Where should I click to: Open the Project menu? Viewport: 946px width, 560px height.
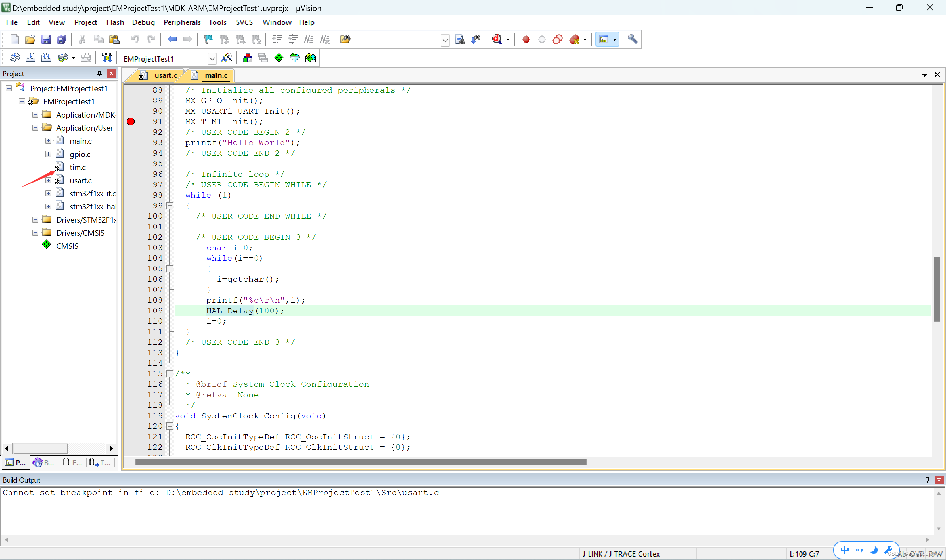[x=85, y=22]
